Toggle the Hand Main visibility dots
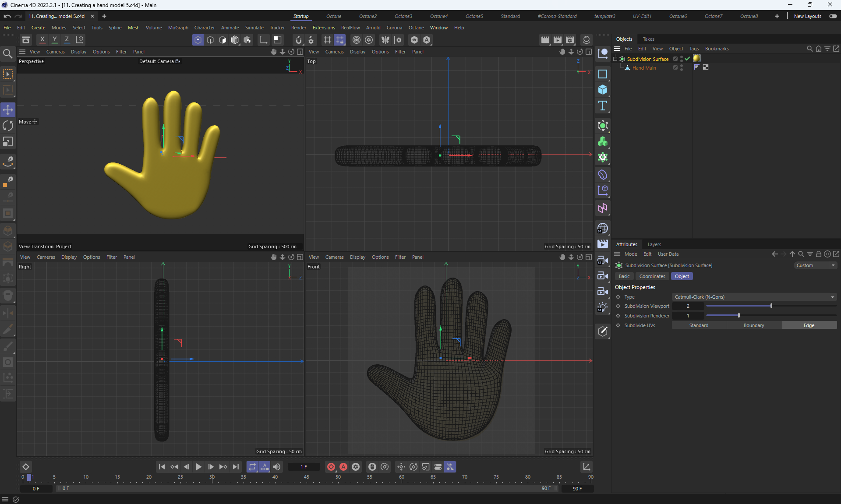This screenshot has height=504, width=841. (x=682, y=68)
